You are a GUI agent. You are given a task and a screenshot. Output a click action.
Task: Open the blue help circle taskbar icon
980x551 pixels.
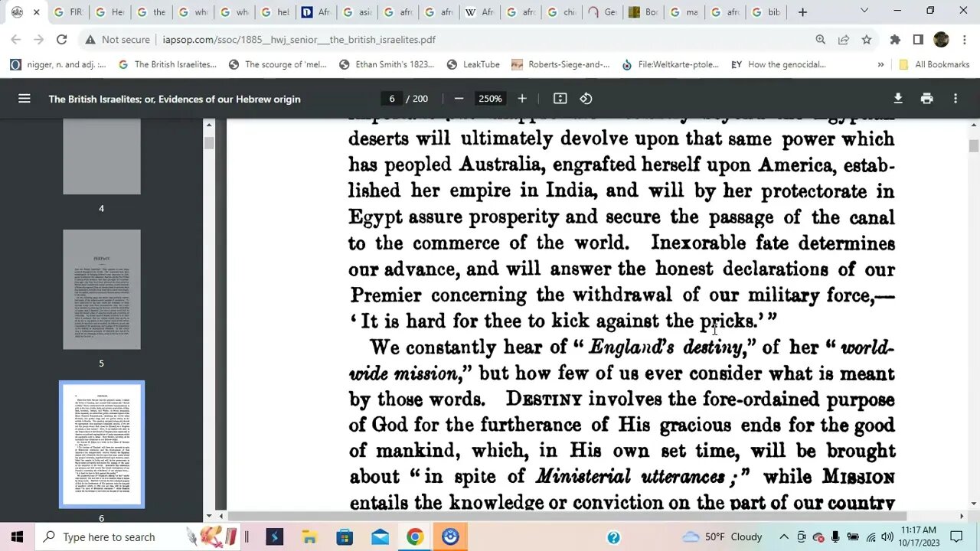coord(613,537)
